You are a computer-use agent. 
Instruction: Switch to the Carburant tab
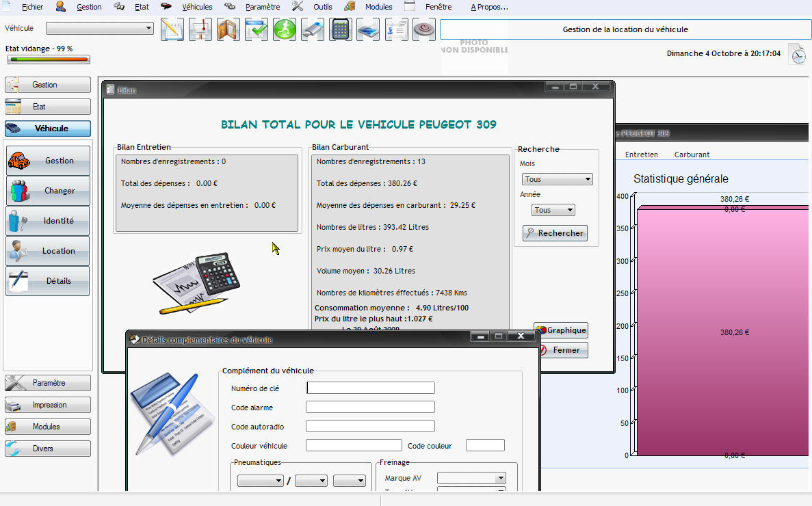click(692, 155)
